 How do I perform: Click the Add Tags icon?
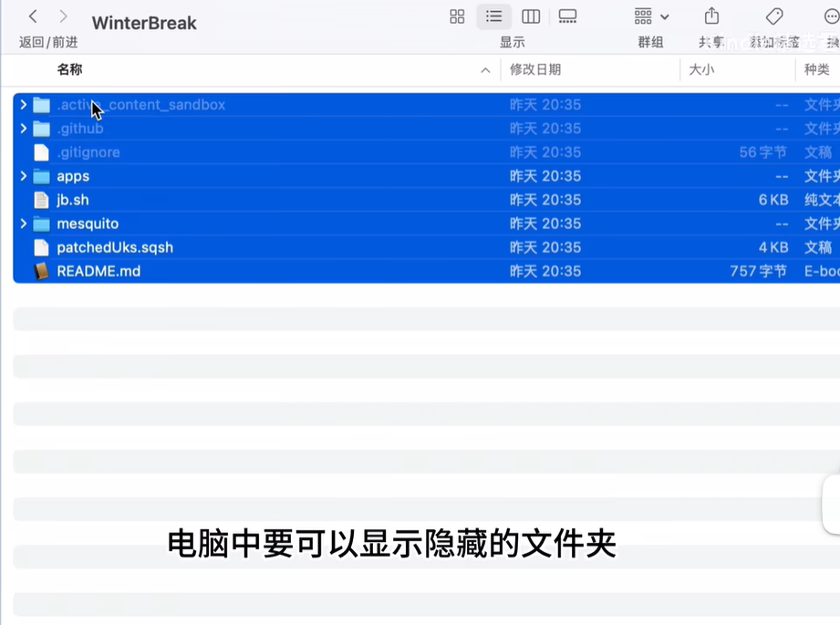point(774,16)
